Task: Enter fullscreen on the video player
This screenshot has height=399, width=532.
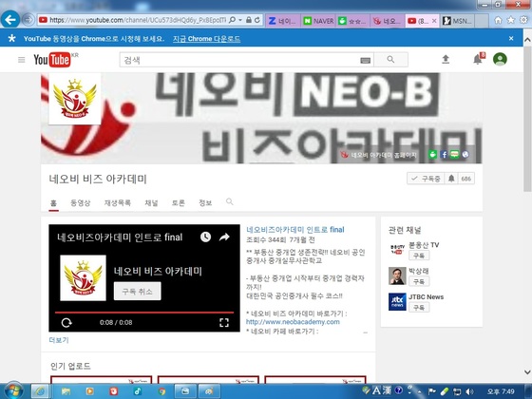Action: [x=224, y=322]
